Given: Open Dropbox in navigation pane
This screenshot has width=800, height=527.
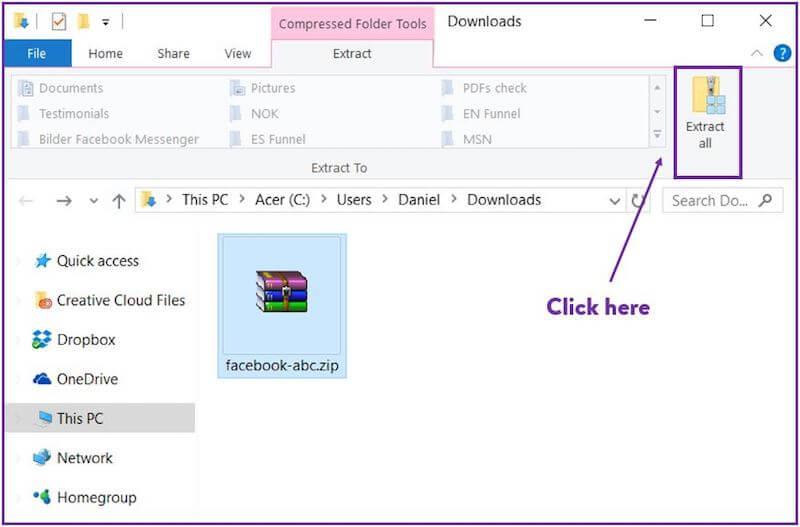Looking at the screenshot, I should tap(86, 340).
